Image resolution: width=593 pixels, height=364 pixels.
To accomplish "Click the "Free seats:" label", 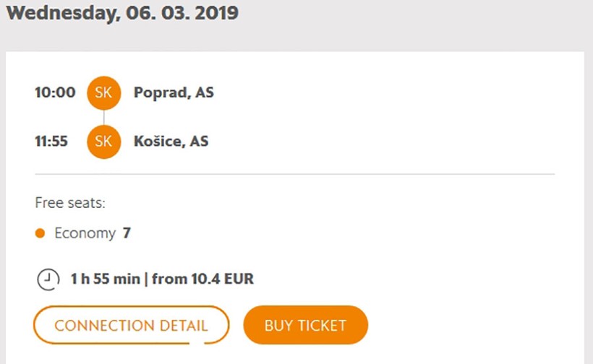I will [x=70, y=203].
